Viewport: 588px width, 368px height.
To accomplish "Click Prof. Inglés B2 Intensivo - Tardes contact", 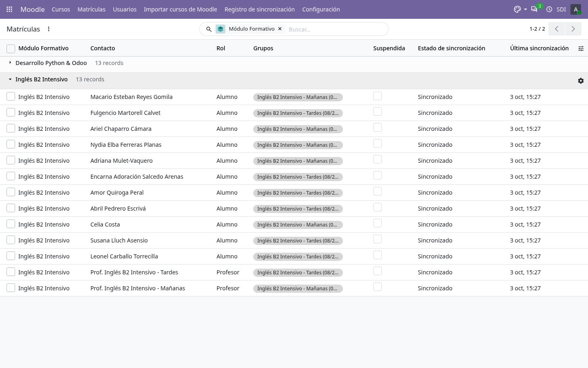I will (x=134, y=272).
